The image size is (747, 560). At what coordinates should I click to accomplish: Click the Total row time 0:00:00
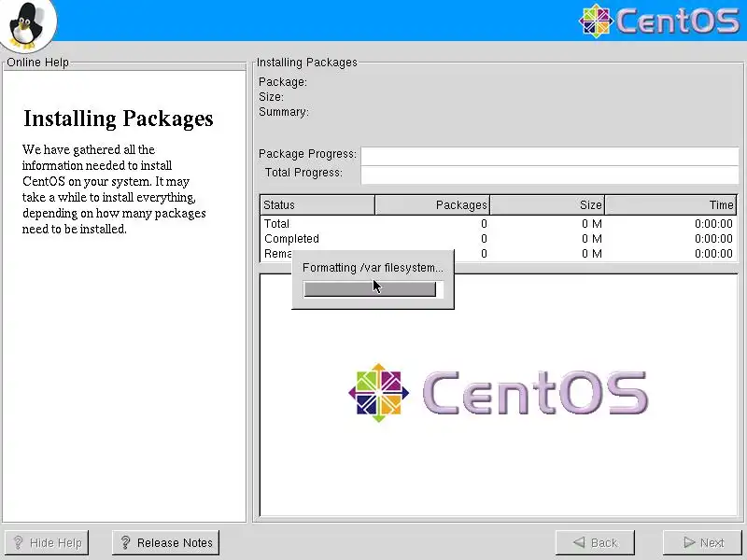(713, 223)
